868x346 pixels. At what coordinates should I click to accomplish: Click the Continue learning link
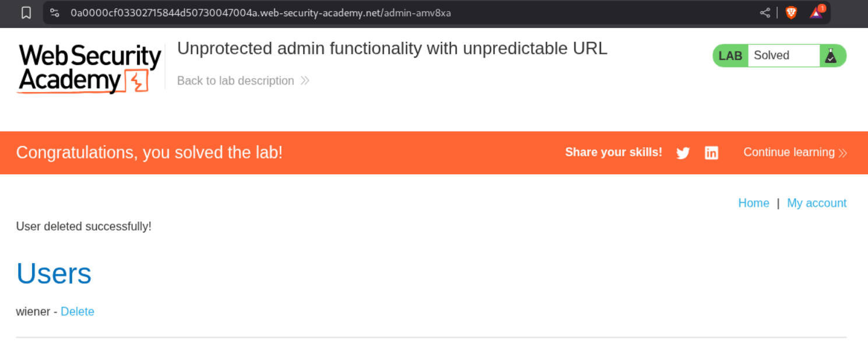789,153
